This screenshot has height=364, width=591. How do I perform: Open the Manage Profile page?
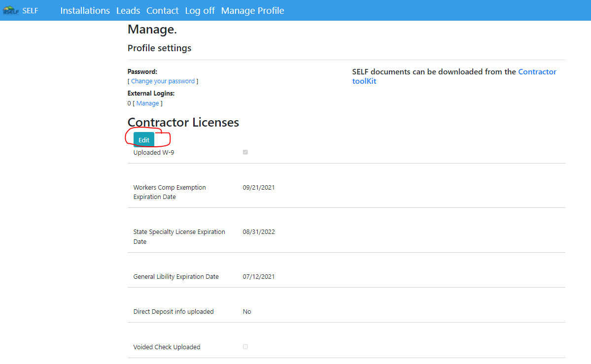[x=252, y=10]
